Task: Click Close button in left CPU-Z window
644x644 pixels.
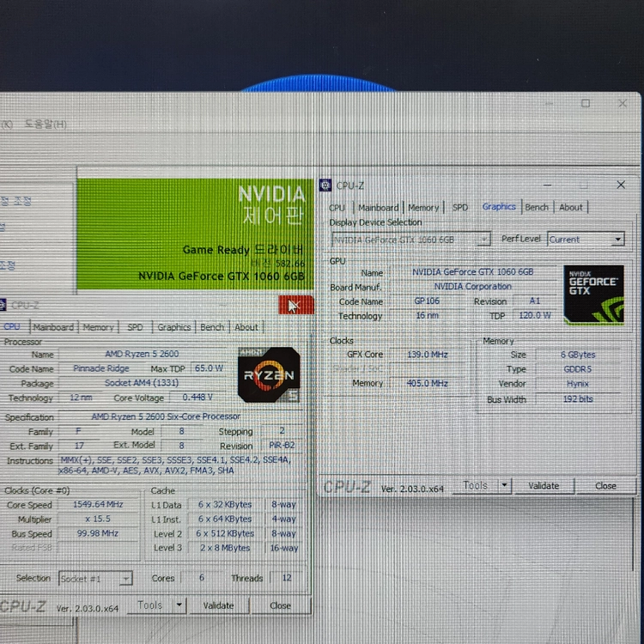Action: (281, 605)
